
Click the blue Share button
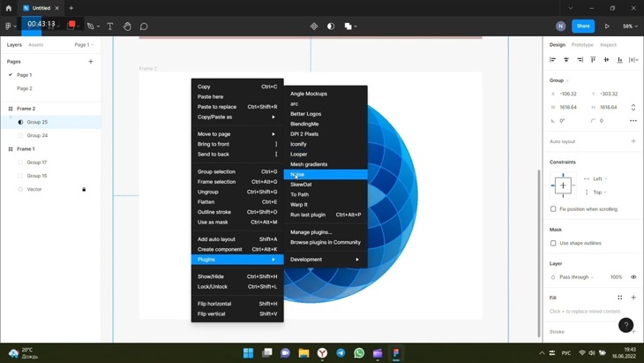tap(583, 26)
